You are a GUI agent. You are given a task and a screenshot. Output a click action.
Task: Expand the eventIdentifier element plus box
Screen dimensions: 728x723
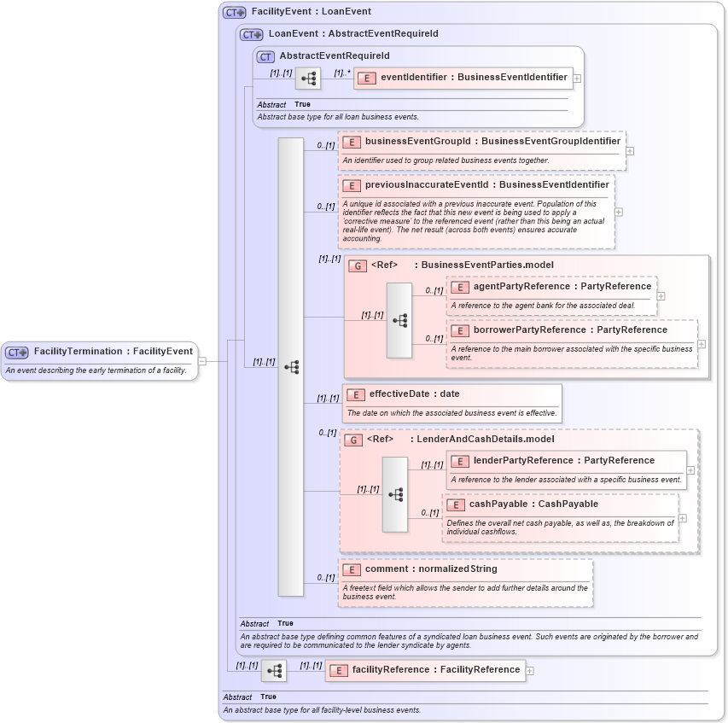(x=576, y=78)
